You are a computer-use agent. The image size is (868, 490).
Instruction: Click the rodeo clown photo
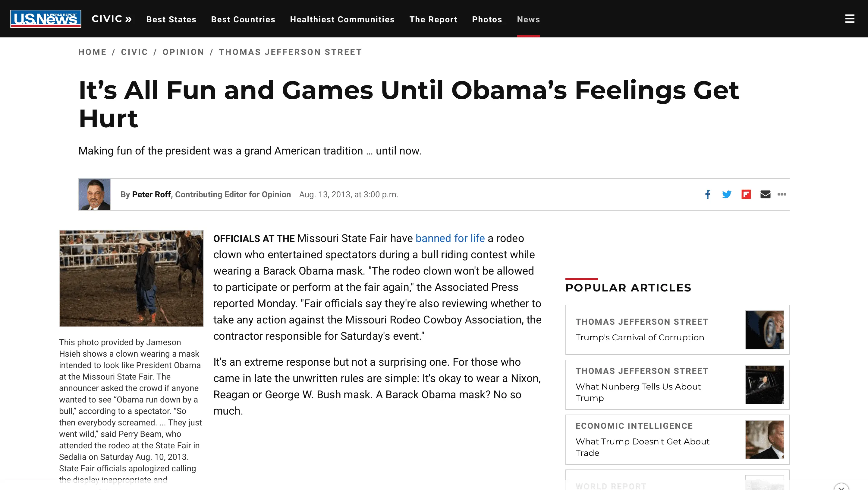(131, 278)
